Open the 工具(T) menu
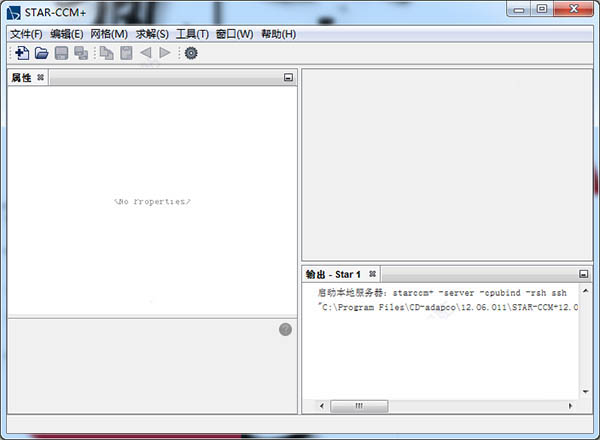 tap(192, 34)
